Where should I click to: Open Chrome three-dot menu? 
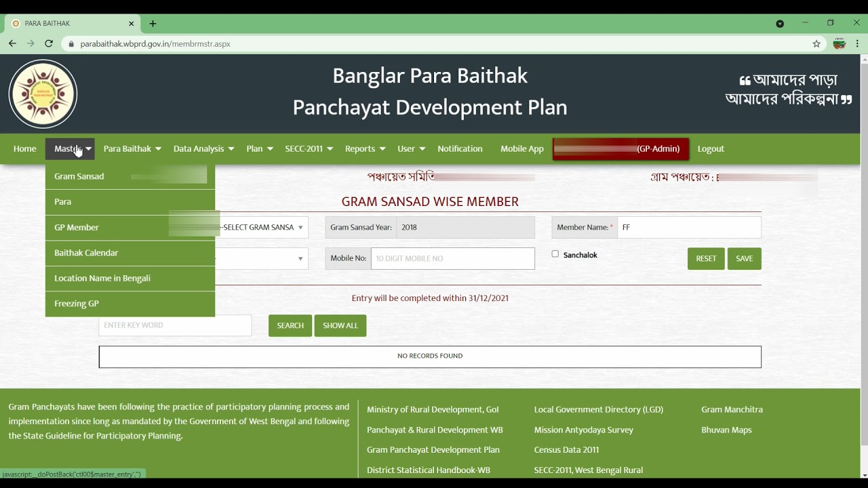pos(857,43)
